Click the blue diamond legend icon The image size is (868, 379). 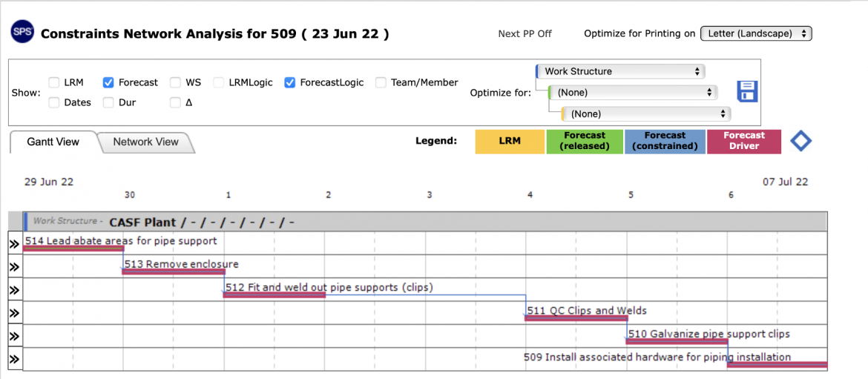point(800,142)
